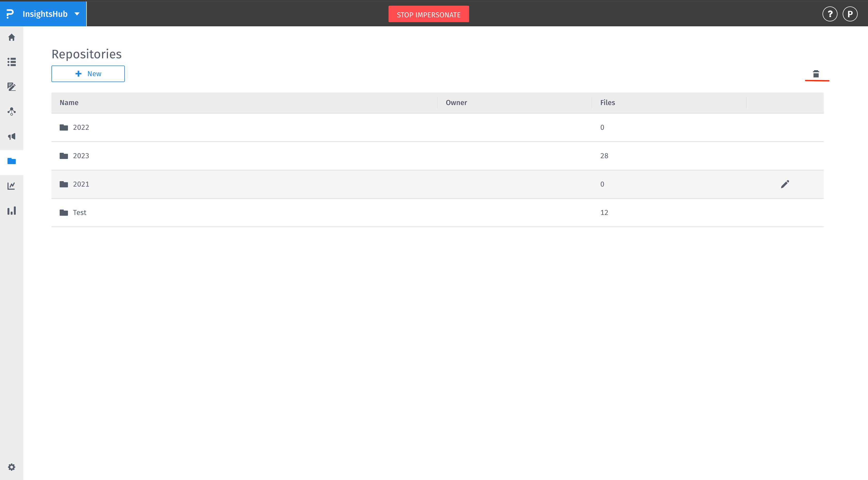This screenshot has height=480, width=868.
Task: Click file count 0 in 2021 row
Action: (602, 184)
